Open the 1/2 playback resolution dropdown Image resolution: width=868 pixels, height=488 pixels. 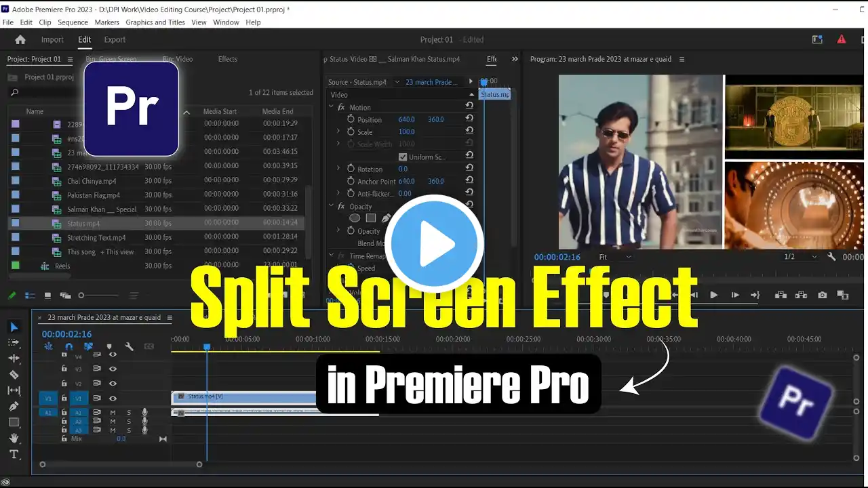pyautogui.click(x=801, y=257)
